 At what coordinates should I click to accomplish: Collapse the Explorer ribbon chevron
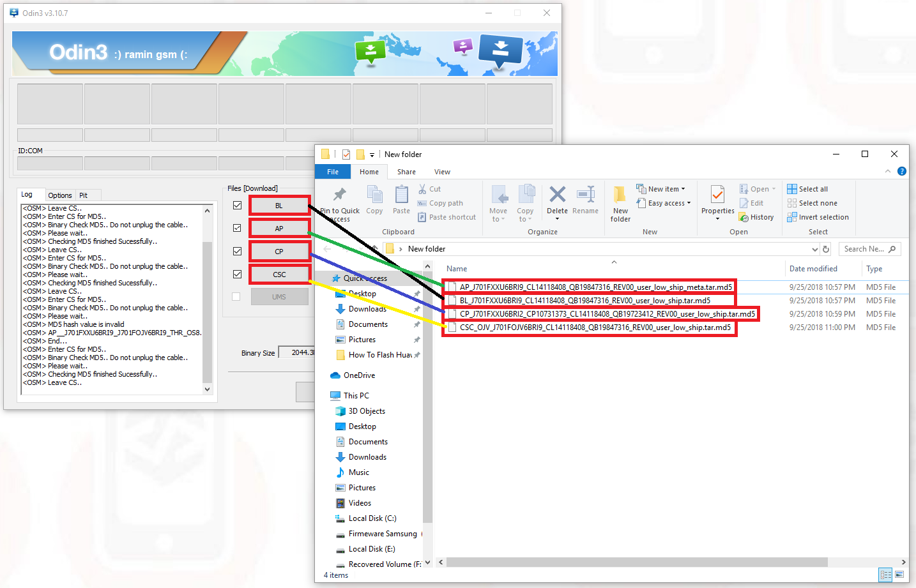click(x=887, y=171)
